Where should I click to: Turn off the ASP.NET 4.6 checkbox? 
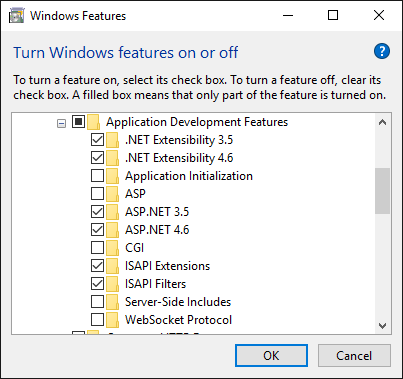(x=97, y=230)
